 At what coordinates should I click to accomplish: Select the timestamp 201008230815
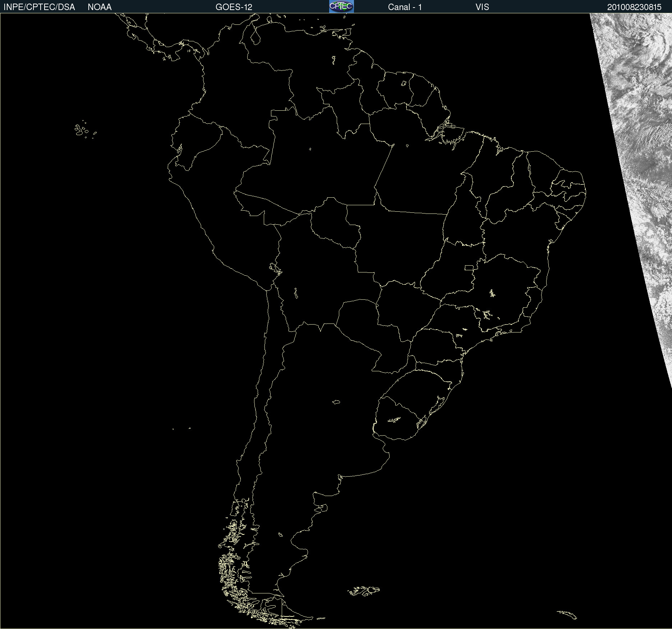pos(634,7)
